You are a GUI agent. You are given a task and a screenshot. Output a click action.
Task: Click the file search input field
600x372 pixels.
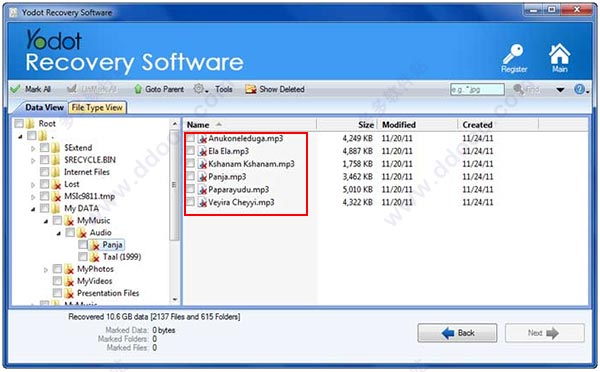(477, 90)
